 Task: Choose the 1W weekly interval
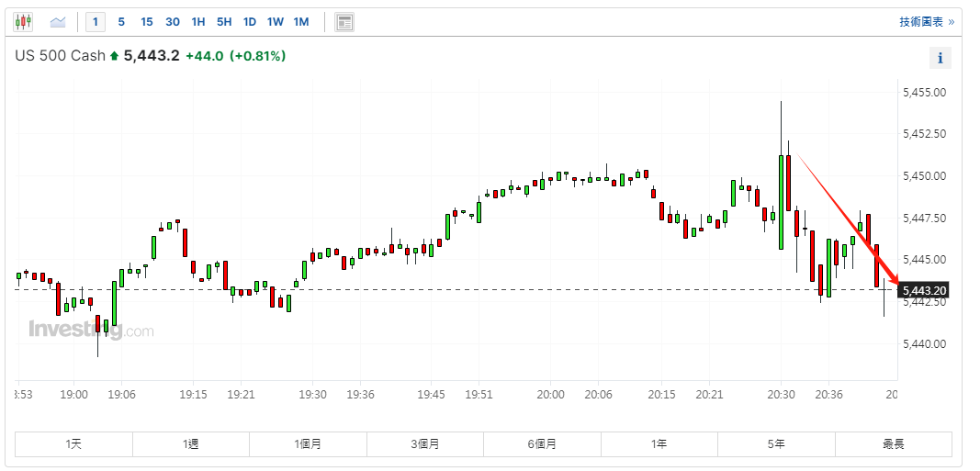(276, 21)
